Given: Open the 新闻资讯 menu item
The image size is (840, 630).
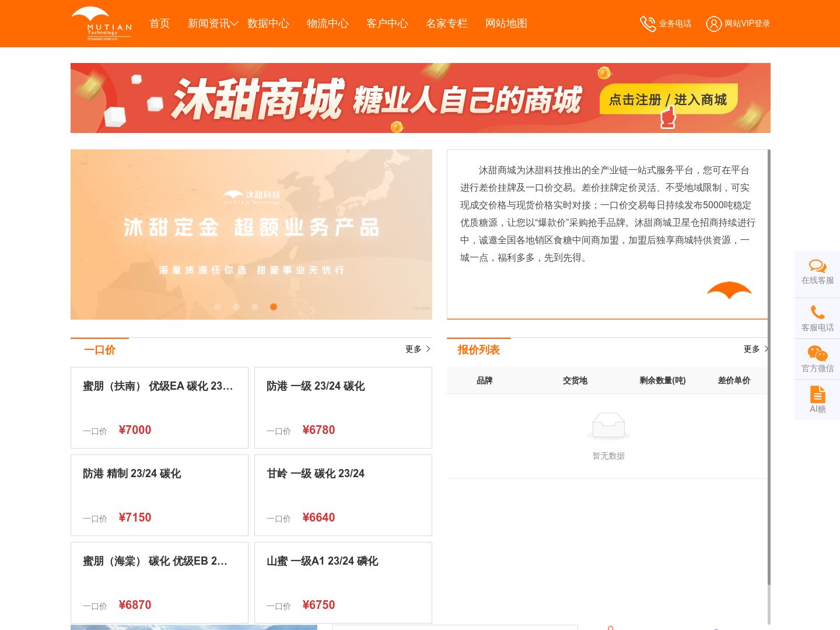Looking at the screenshot, I should tap(209, 23).
